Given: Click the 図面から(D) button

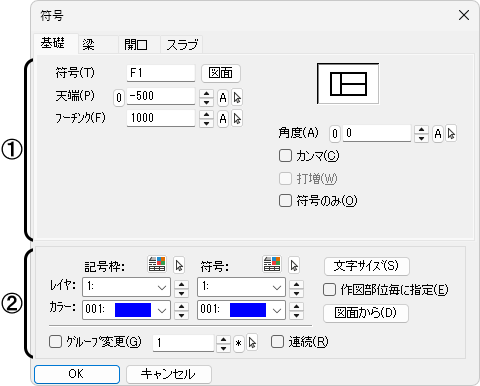Looking at the screenshot, I should (366, 313).
